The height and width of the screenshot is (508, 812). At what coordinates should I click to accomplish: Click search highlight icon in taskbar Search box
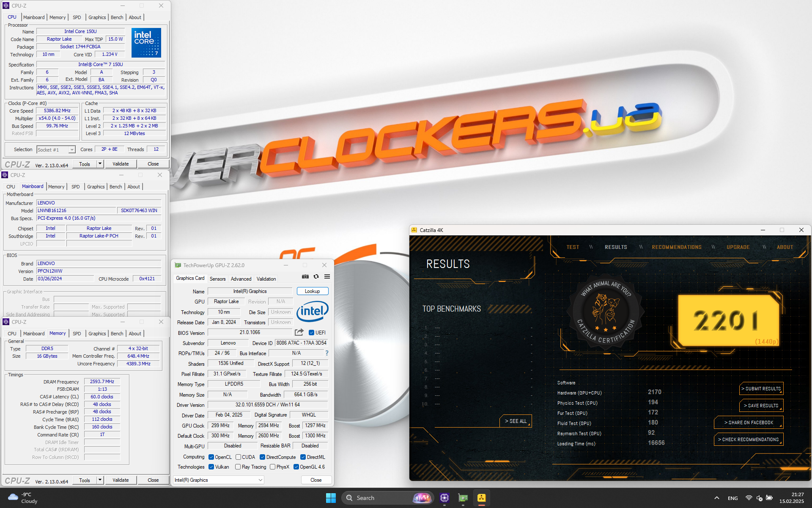coord(421,498)
